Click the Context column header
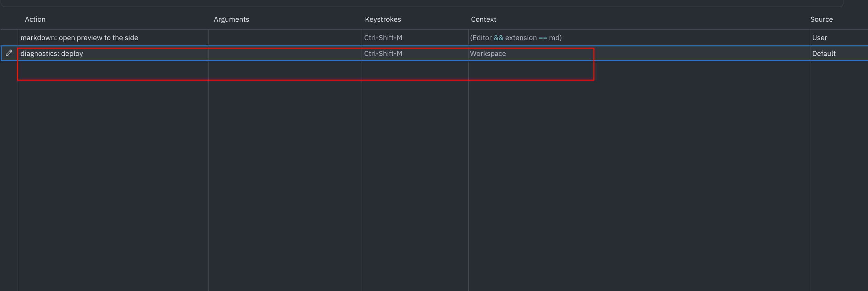The height and width of the screenshot is (291, 868). click(483, 19)
